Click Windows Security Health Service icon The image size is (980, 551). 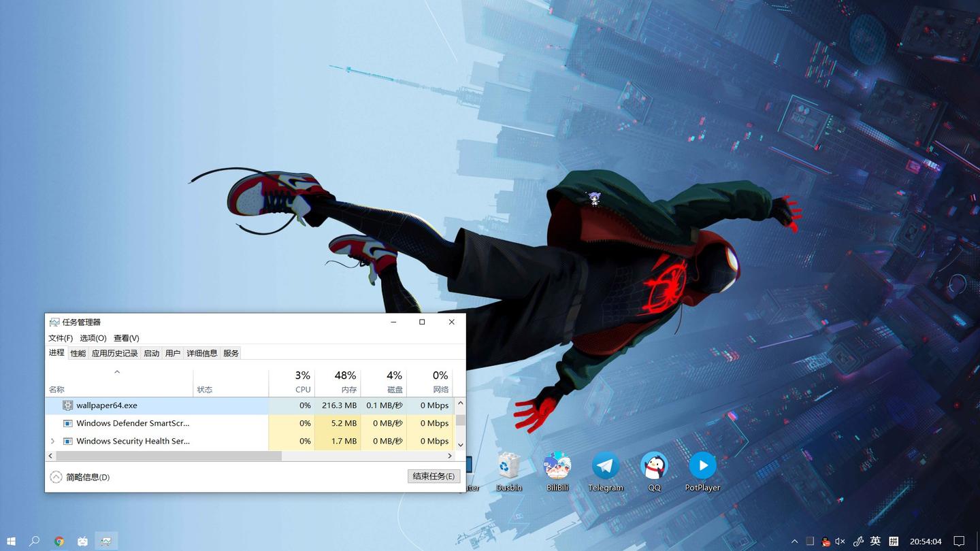click(x=67, y=441)
